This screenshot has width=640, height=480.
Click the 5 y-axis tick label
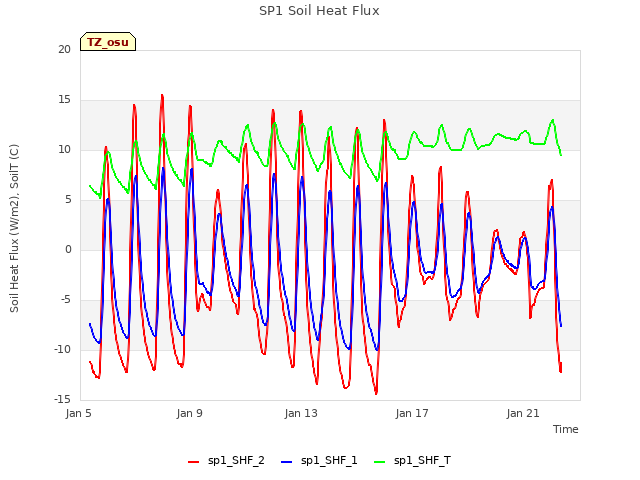click(x=68, y=200)
